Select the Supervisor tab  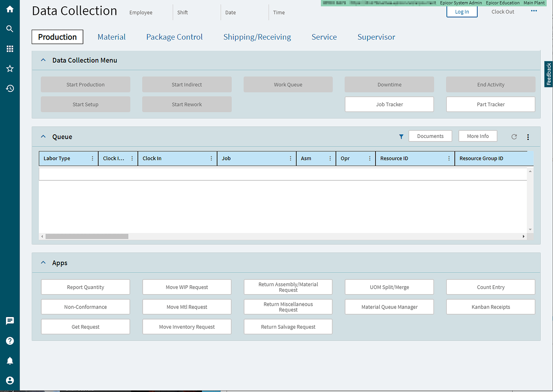(x=376, y=37)
